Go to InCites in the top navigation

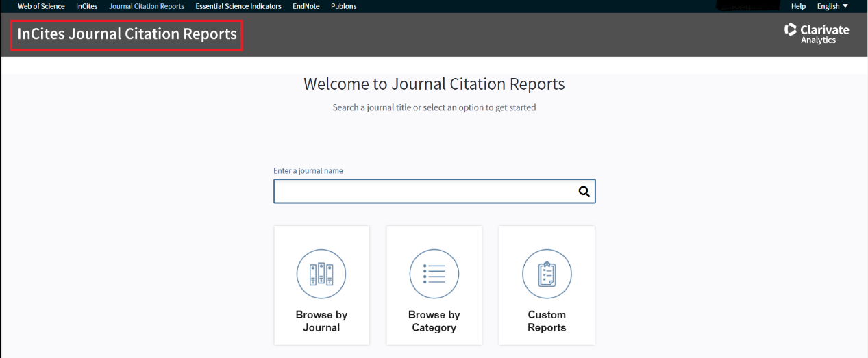pyautogui.click(x=87, y=6)
